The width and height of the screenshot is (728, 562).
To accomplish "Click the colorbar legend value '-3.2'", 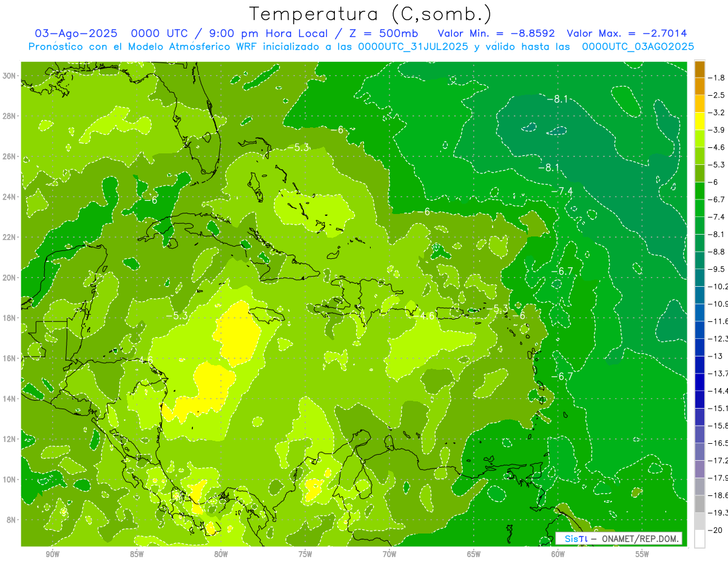I will click(718, 113).
